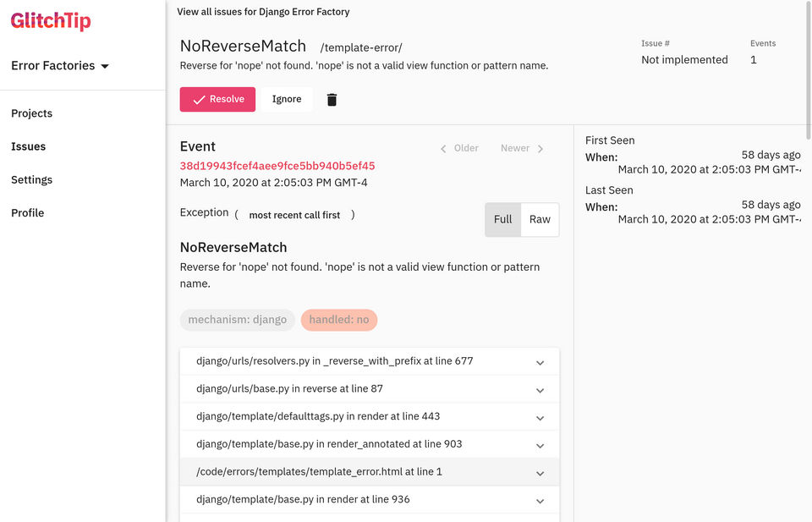Open Error Factories organization dropdown
812x522 pixels.
click(60, 66)
